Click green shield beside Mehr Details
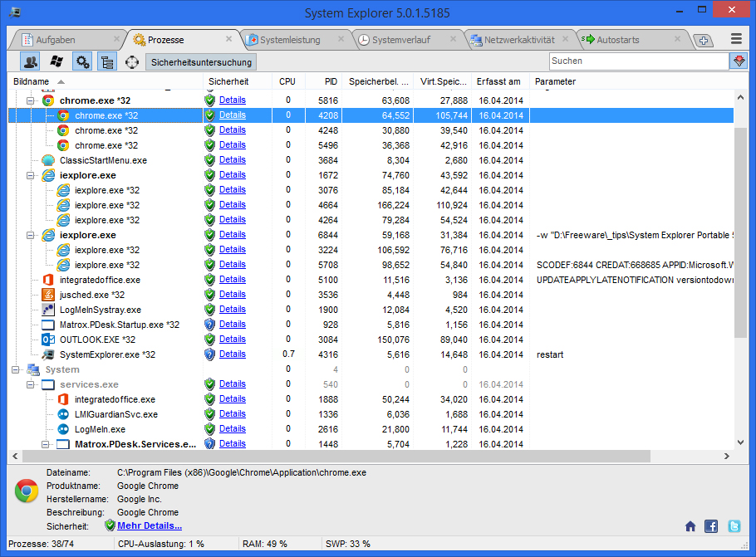The height and width of the screenshot is (557, 756). pyautogui.click(x=110, y=525)
